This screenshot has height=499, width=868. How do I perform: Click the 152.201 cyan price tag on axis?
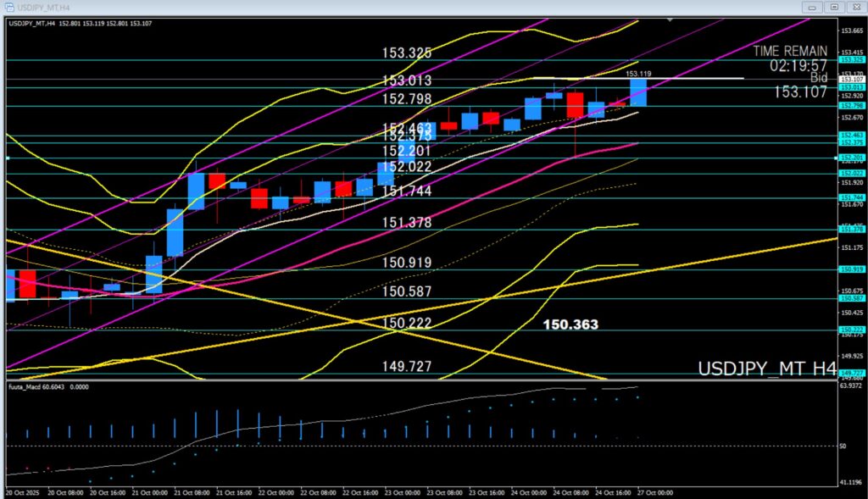[x=851, y=158]
